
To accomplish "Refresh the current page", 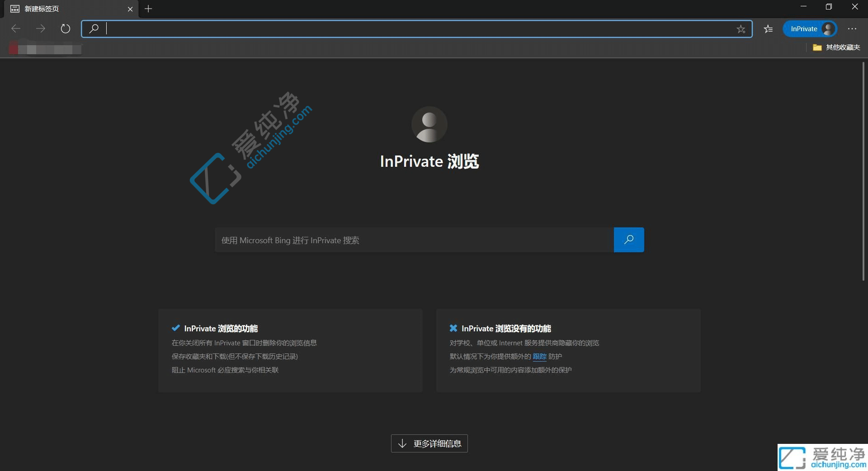I will click(66, 28).
